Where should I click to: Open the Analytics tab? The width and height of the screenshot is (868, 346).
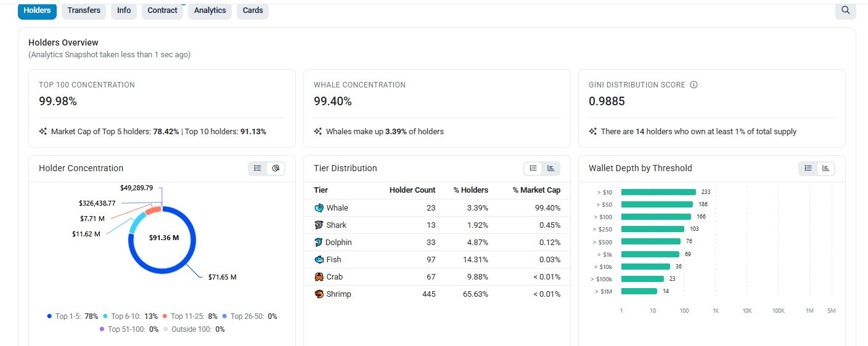pos(210,10)
